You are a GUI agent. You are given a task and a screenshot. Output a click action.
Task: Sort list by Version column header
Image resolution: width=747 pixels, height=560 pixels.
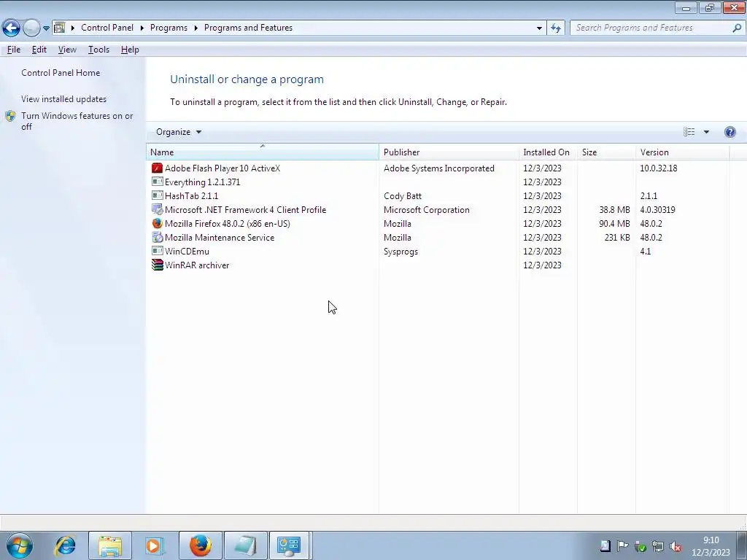[x=682, y=152]
